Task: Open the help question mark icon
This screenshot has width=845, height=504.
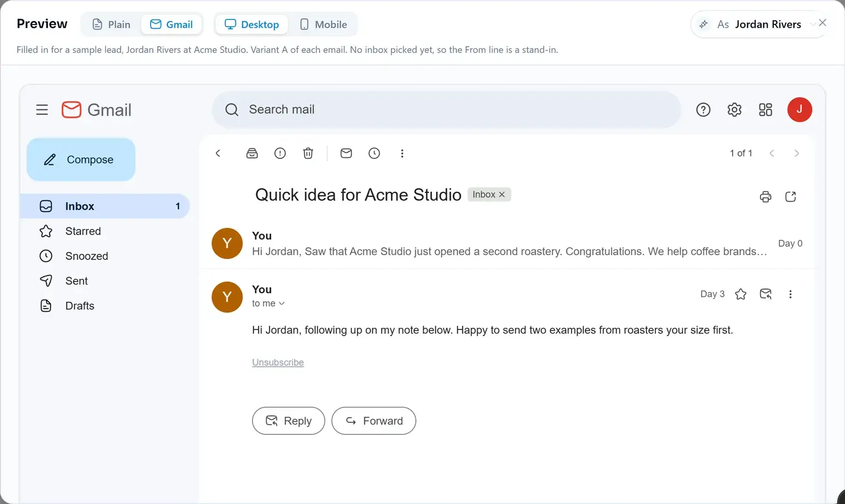Action: [x=703, y=109]
